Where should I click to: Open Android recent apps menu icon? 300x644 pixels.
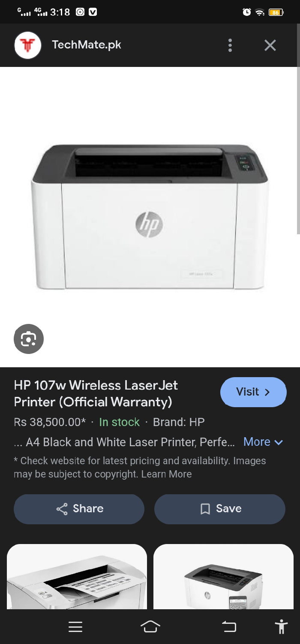click(x=75, y=627)
